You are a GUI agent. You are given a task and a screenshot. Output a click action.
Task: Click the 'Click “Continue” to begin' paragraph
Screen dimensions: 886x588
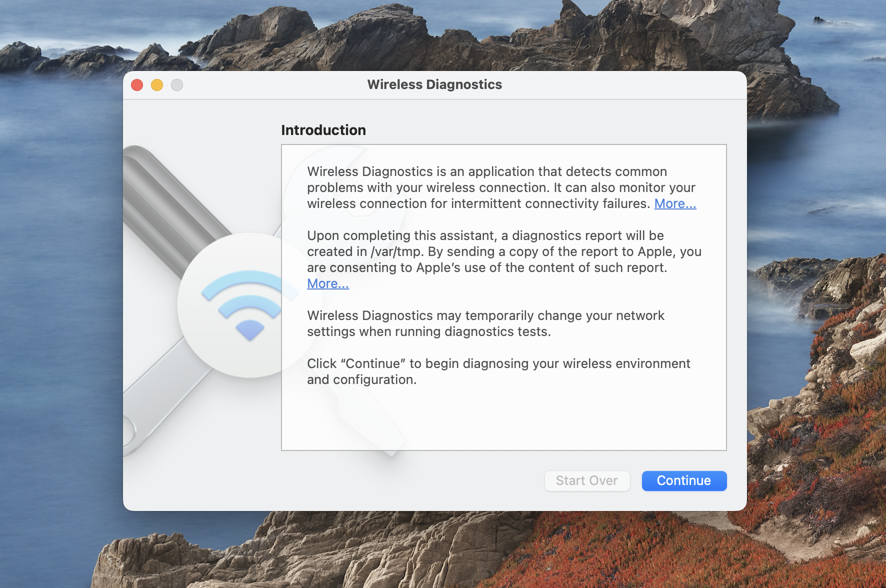coord(498,371)
